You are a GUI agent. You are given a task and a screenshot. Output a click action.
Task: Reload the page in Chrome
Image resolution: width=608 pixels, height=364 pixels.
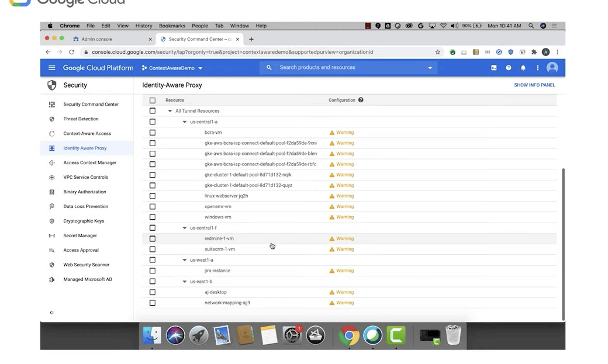click(71, 52)
